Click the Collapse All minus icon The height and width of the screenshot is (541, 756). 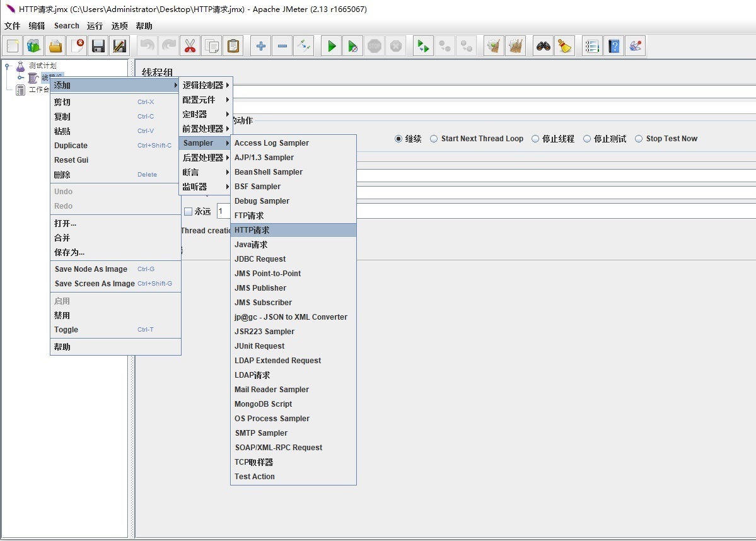click(282, 46)
